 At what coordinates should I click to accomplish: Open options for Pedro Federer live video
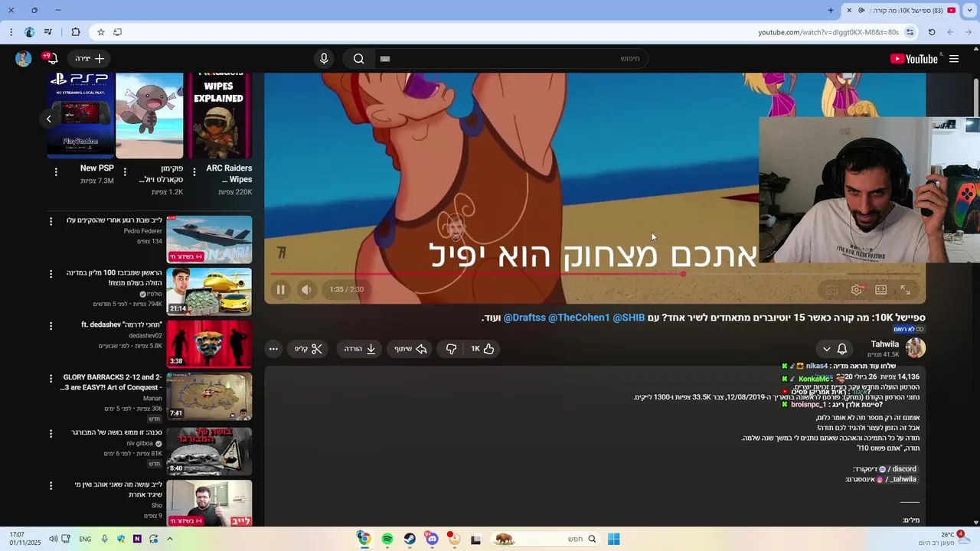pos(51,221)
